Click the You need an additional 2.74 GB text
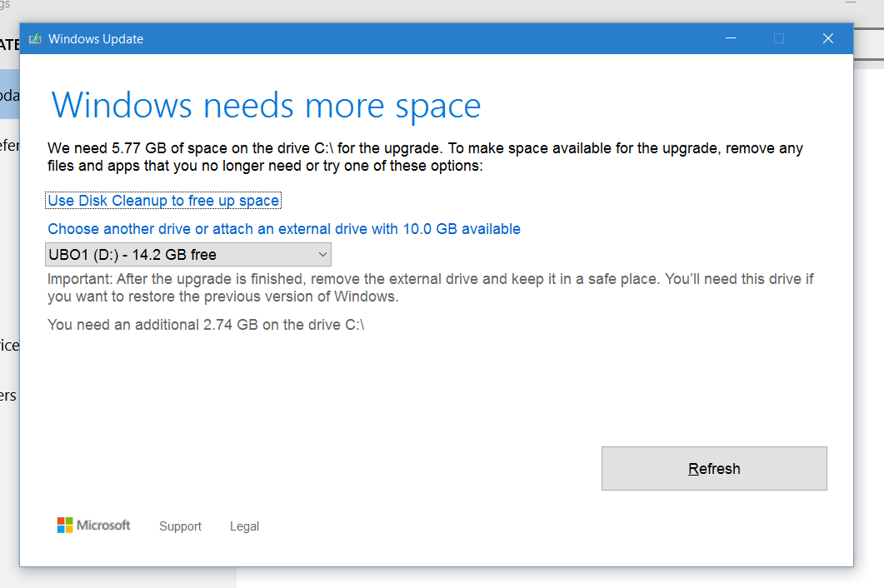Screen dimensions: 884x588 (206, 325)
